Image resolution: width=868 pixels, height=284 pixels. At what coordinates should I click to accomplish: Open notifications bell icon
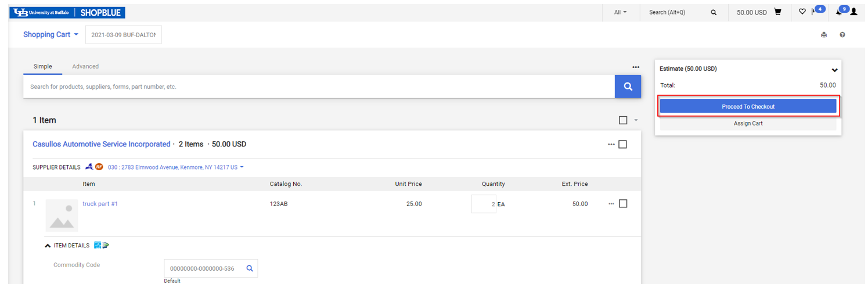(x=839, y=12)
